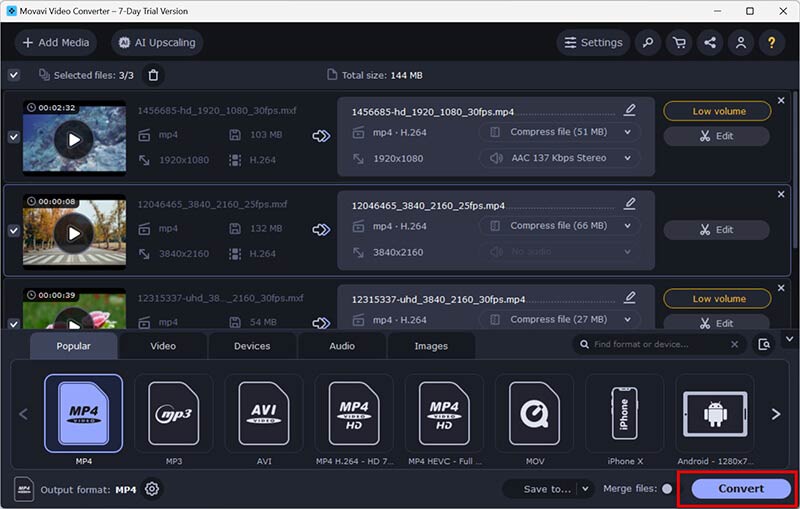Expand AAC 137 Kbps Stereo audio dropdown
This screenshot has height=509, width=800.
[628, 158]
